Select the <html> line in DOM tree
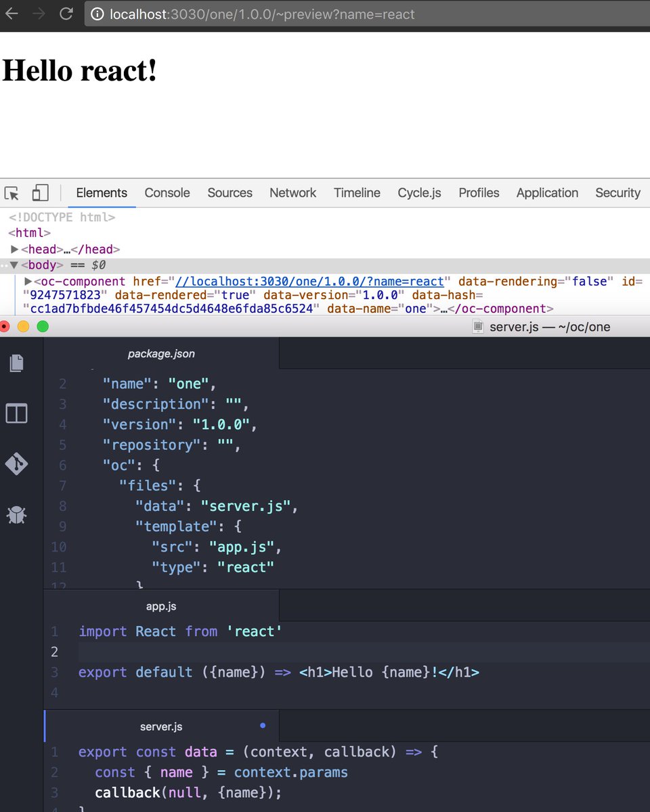 29,233
